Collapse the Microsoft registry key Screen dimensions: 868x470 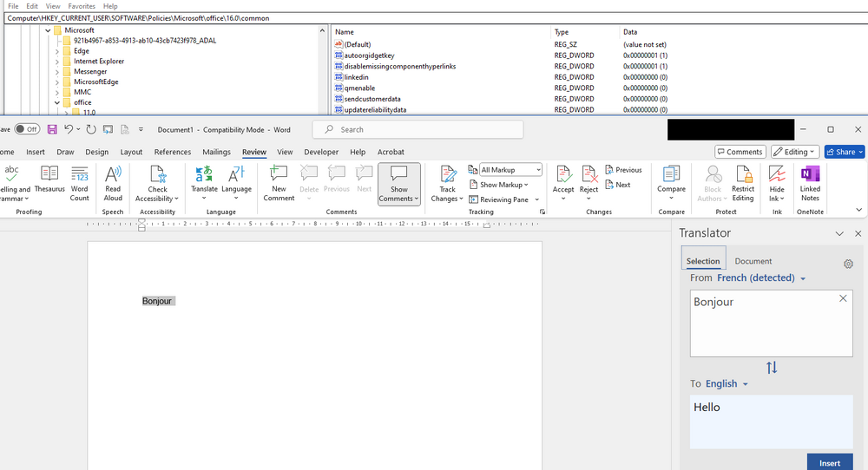[x=48, y=30]
